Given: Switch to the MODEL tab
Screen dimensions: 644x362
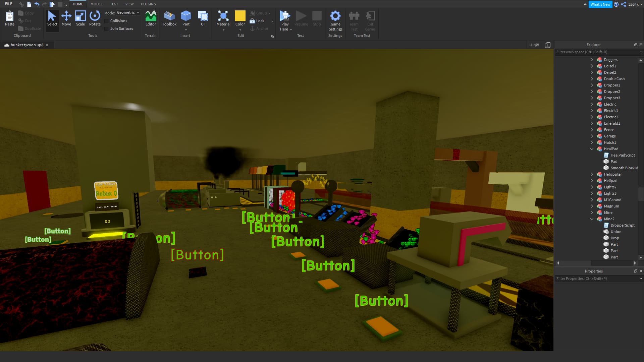Looking at the screenshot, I should tap(96, 4).
